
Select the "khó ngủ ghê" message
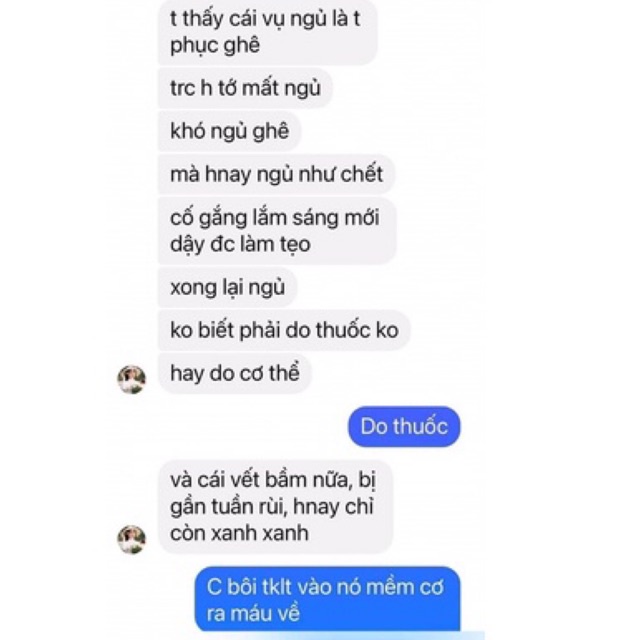click(229, 131)
